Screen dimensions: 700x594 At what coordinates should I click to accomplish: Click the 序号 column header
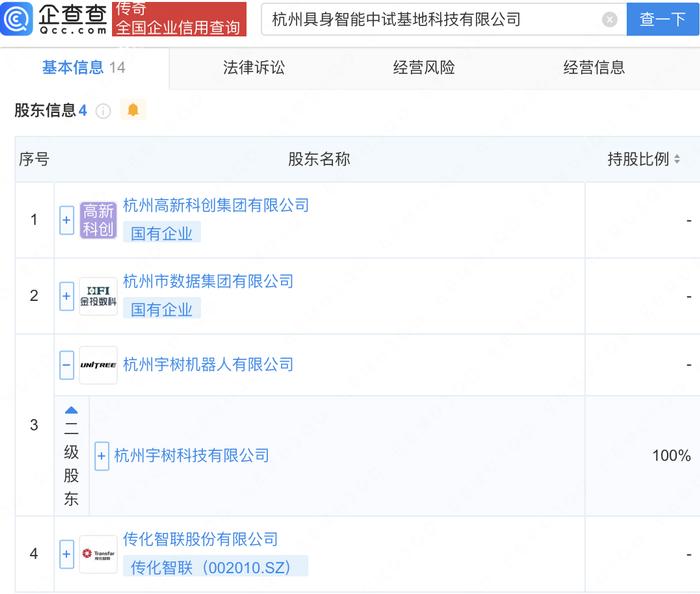[34, 159]
